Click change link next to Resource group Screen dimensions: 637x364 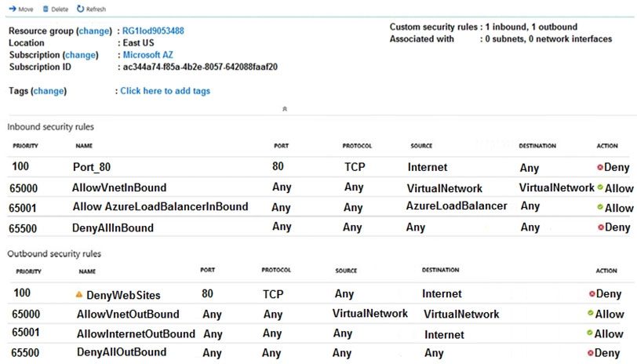(x=94, y=31)
